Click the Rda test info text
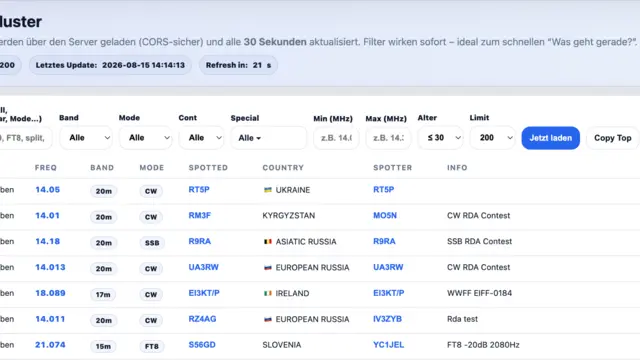Image resolution: width=640 pixels, height=360 pixels. coord(462,319)
